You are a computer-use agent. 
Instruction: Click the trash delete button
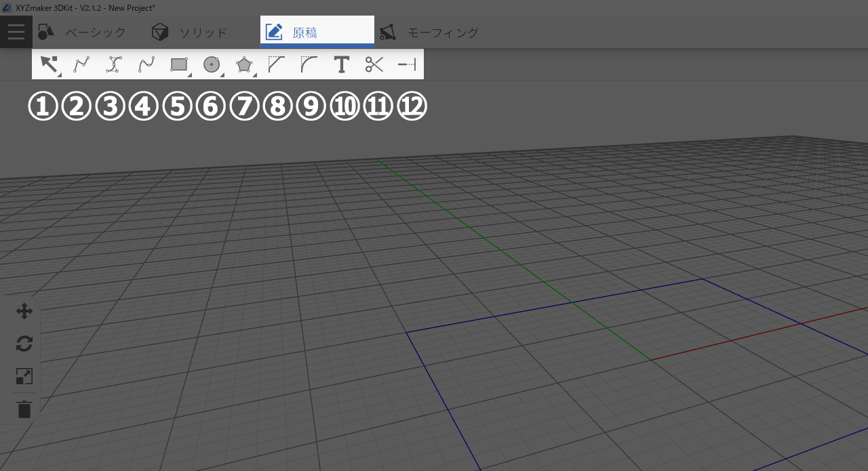[x=24, y=409]
